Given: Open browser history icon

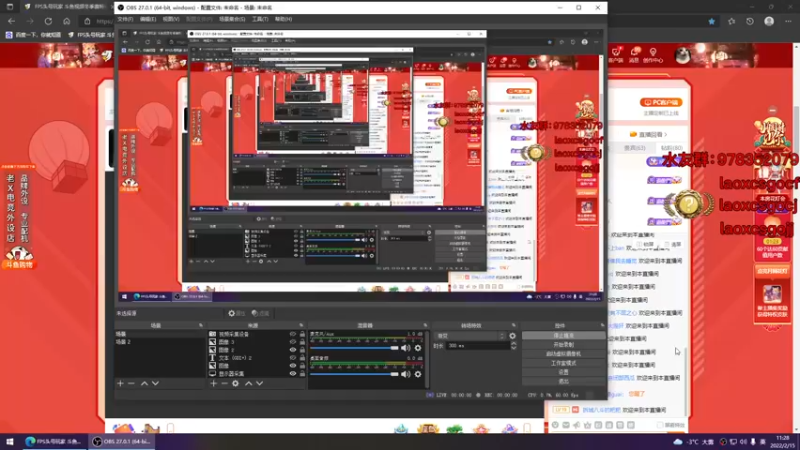Looking at the screenshot, I should pyautogui.click(x=749, y=21).
